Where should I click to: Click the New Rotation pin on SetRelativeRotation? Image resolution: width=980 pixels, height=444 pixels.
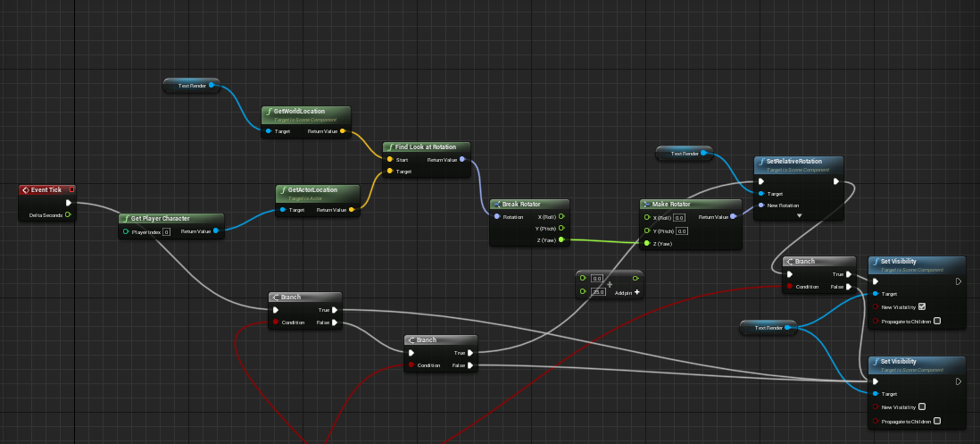pyautogui.click(x=760, y=205)
